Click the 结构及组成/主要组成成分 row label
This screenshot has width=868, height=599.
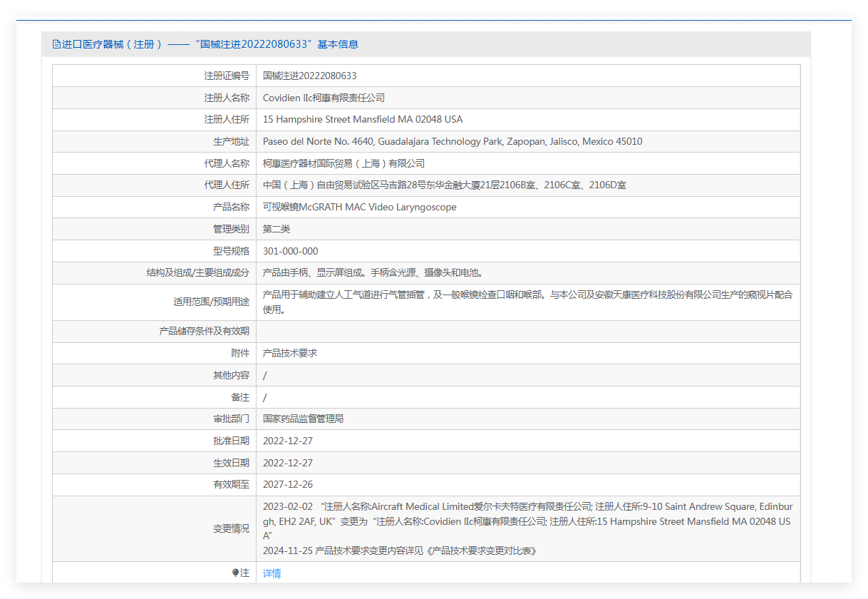click(197, 272)
